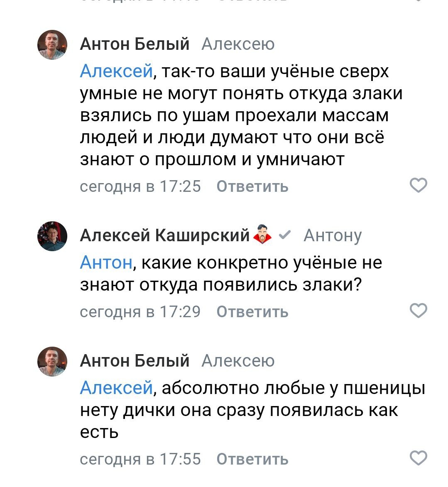The image size is (448, 487).
Task: Open Алексей Каширский's profile avatar
Action: tap(52, 237)
